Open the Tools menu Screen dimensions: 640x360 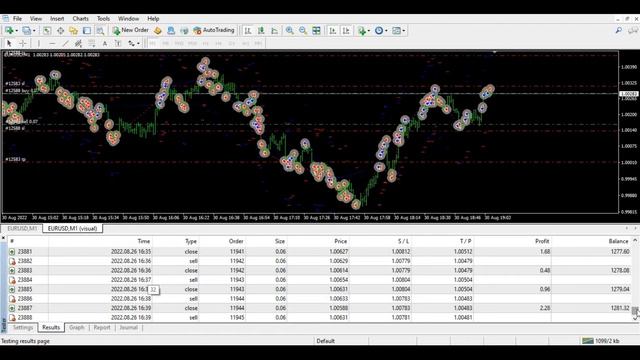pyautogui.click(x=103, y=19)
